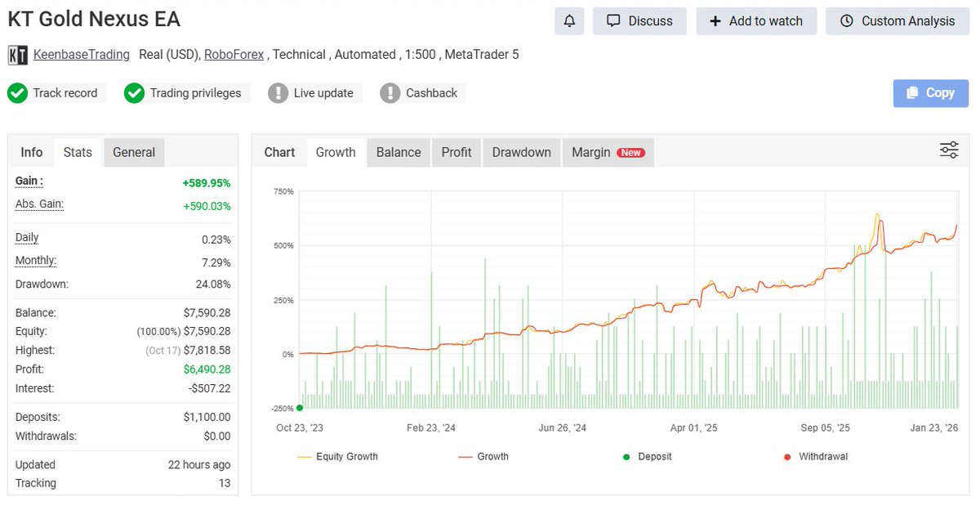Click the notification bell icon
The width and height of the screenshot is (980, 506).
(x=569, y=21)
